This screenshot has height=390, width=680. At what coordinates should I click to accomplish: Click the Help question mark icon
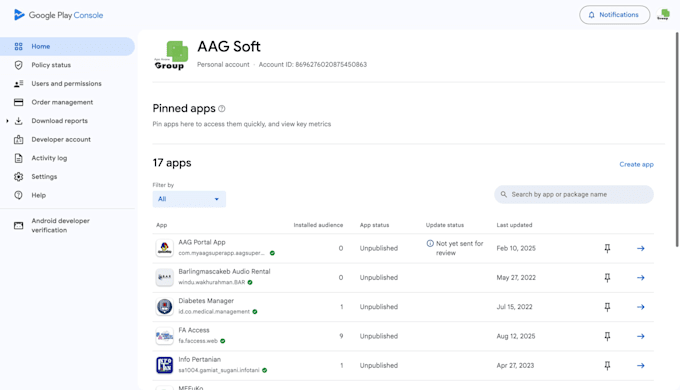pos(18,196)
